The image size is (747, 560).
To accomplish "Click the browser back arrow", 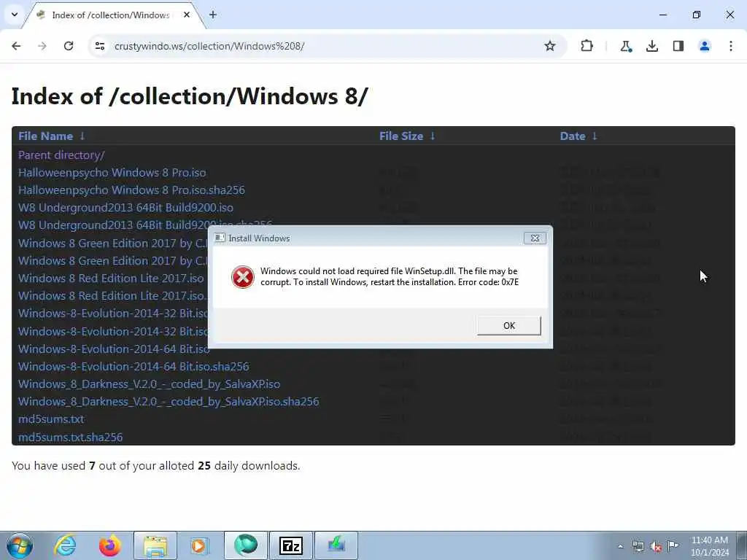I will coord(16,46).
